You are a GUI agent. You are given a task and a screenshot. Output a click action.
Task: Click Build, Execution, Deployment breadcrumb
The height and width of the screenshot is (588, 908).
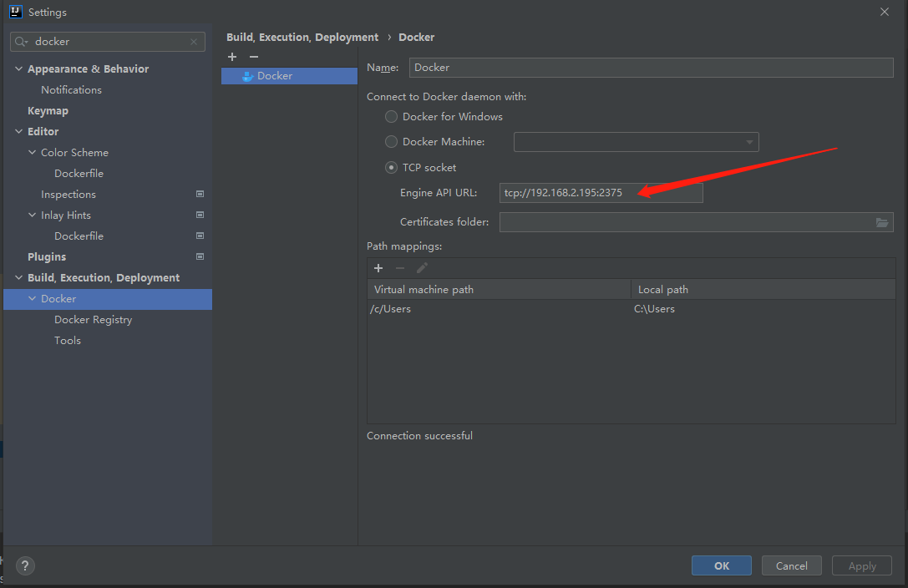[x=302, y=38]
